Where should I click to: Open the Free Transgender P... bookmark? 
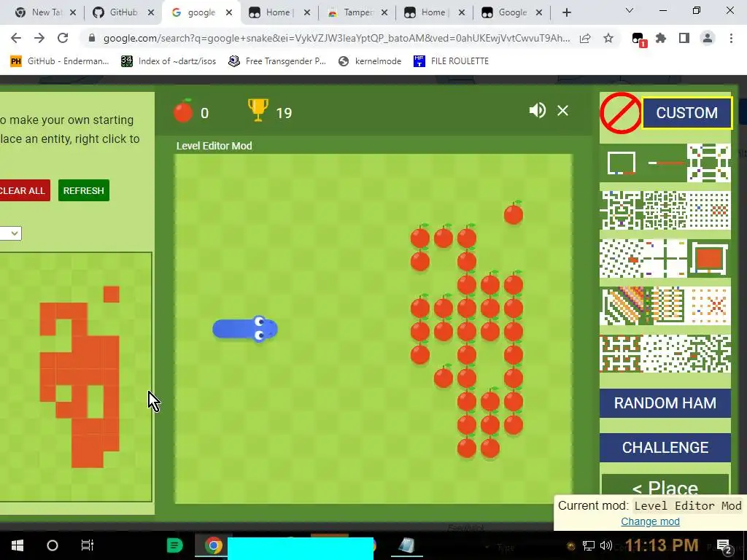point(276,61)
